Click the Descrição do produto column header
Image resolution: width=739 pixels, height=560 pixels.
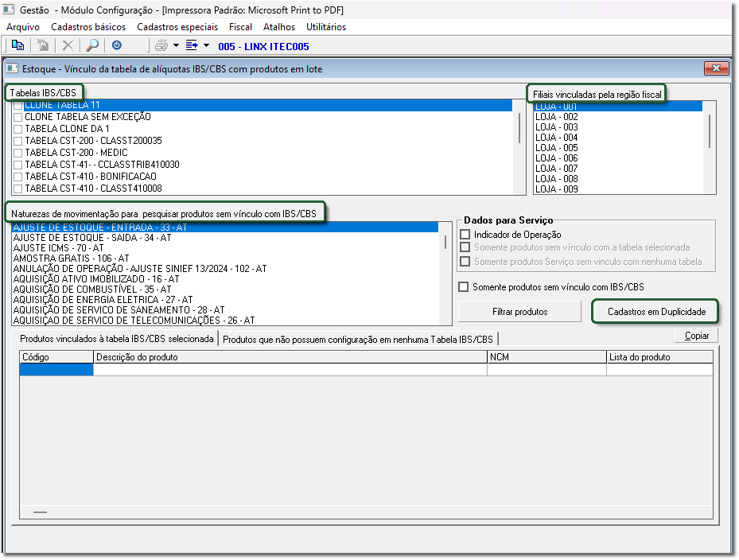[290, 357]
